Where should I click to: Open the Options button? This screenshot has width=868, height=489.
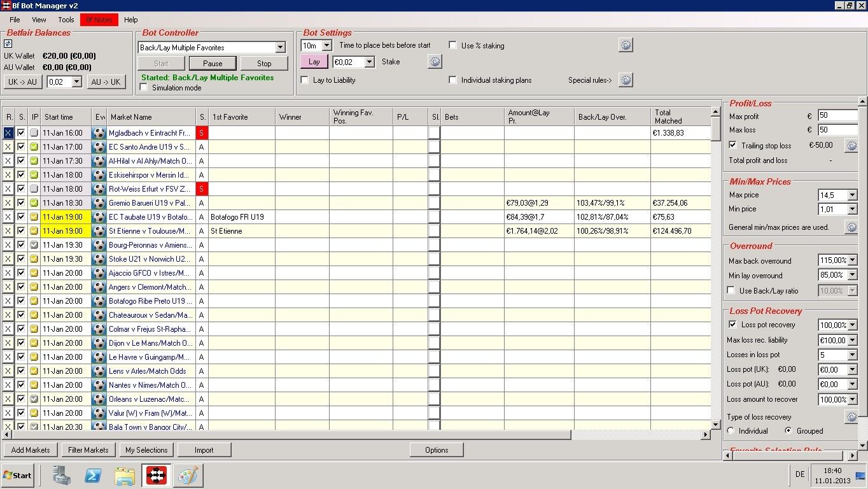click(437, 450)
